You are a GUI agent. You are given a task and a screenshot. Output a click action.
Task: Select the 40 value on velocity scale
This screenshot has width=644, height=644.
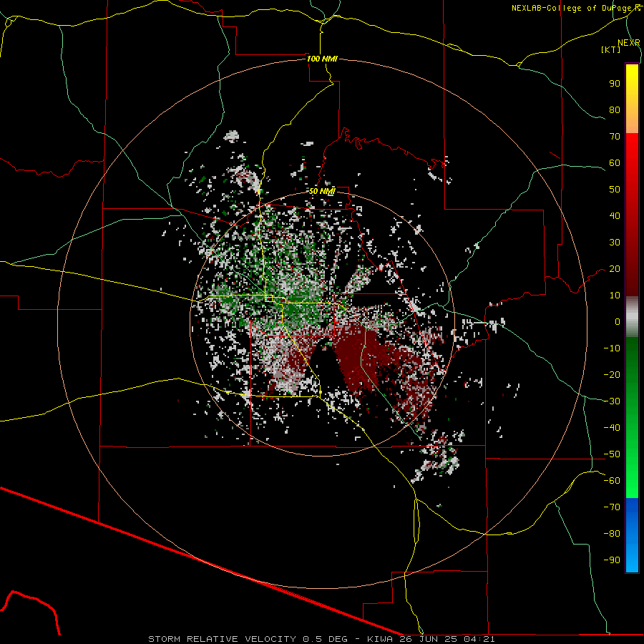coord(615,216)
